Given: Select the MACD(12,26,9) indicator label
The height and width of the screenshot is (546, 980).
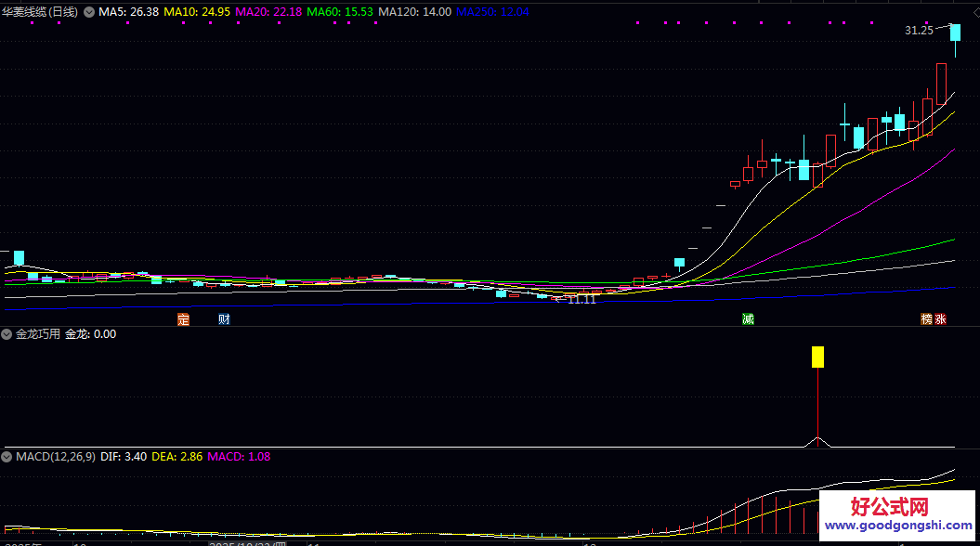Looking at the screenshot, I should click(x=56, y=457).
